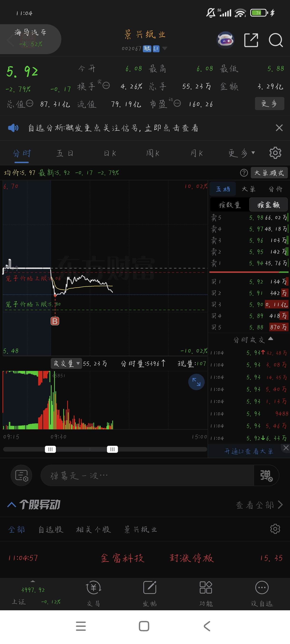Tap the B buy marker on chart

tap(55, 321)
